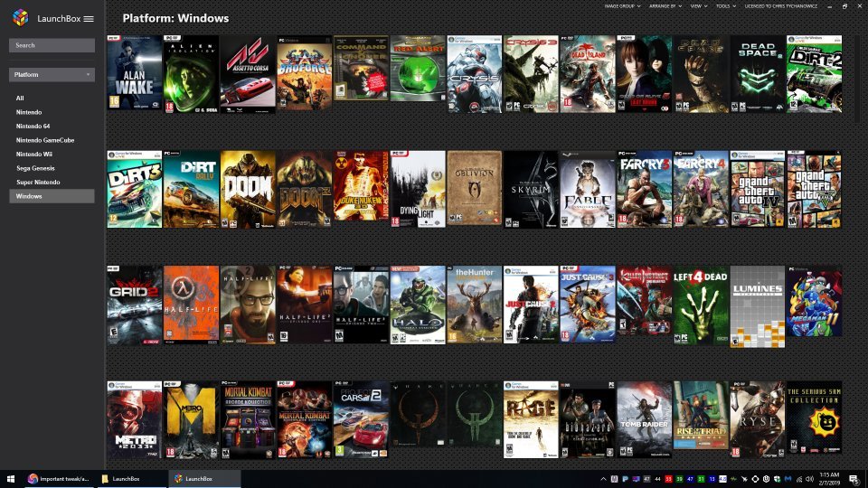Select the Dirt 2 game cover
The height and width of the screenshot is (488, 868).
(814, 75)
